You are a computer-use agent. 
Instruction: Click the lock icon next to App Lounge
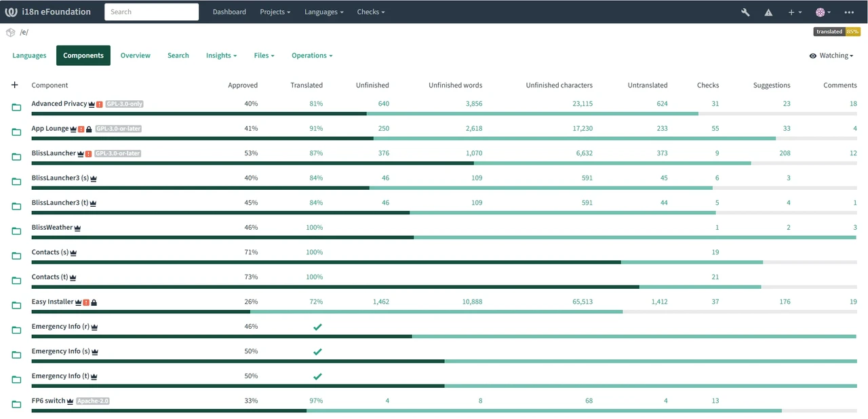point(89,129)
